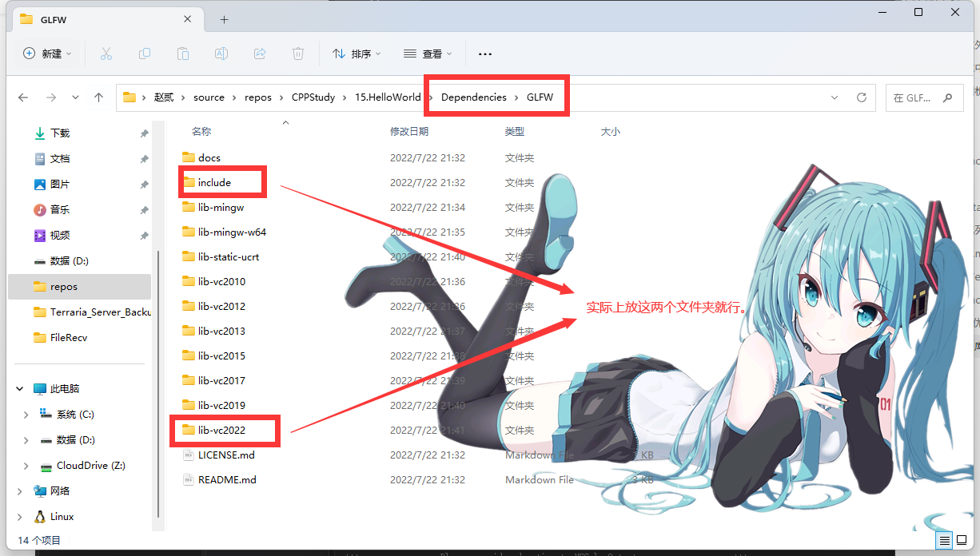The image size is (980, 556).
Task: Select the README.md file
Action: [227, 480]
